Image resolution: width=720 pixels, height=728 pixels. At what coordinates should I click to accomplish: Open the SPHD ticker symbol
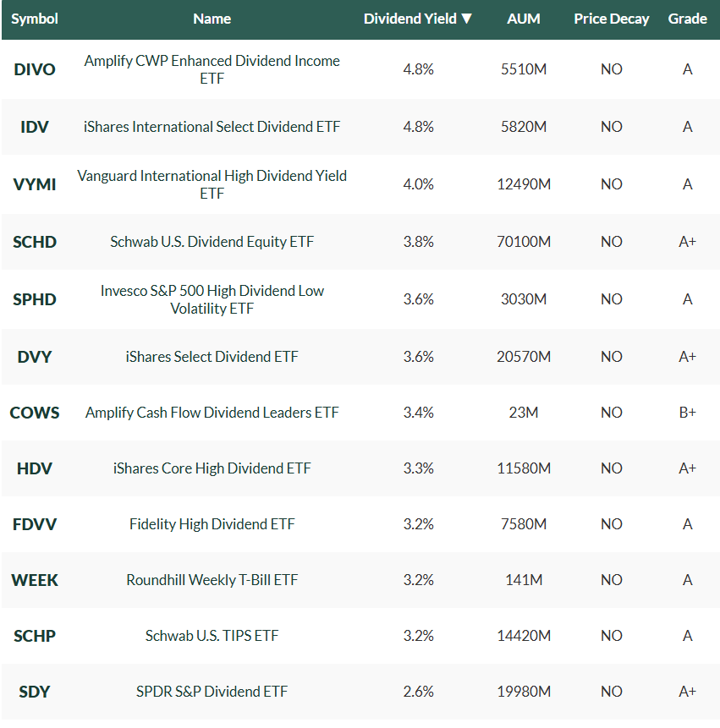[35, 300]
